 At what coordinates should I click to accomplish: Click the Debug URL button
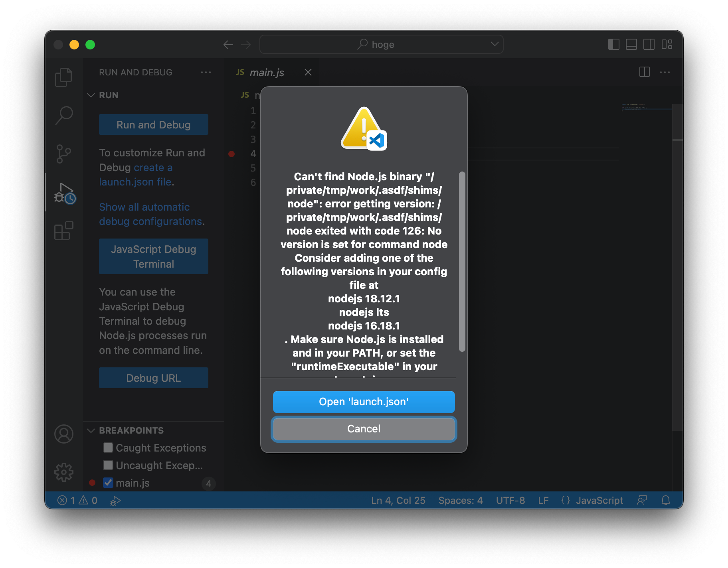tap(154, 378)
